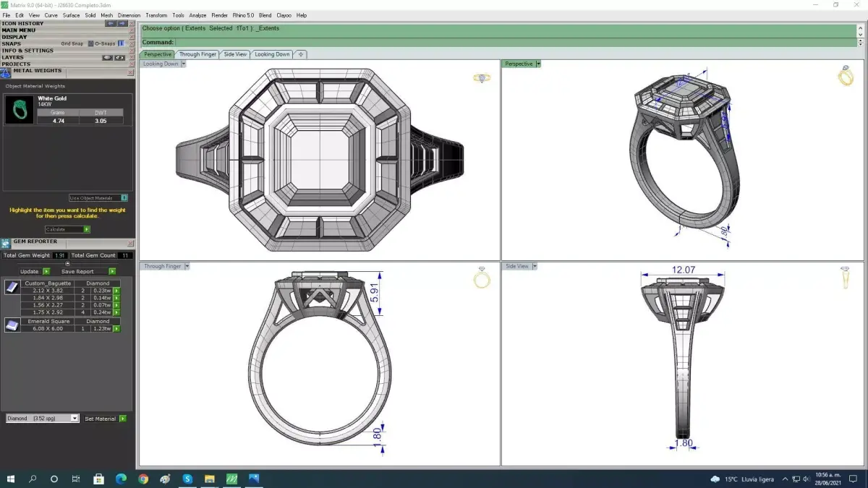
Task: Click the Emerald Square gem icon
Action: [12, 325]
